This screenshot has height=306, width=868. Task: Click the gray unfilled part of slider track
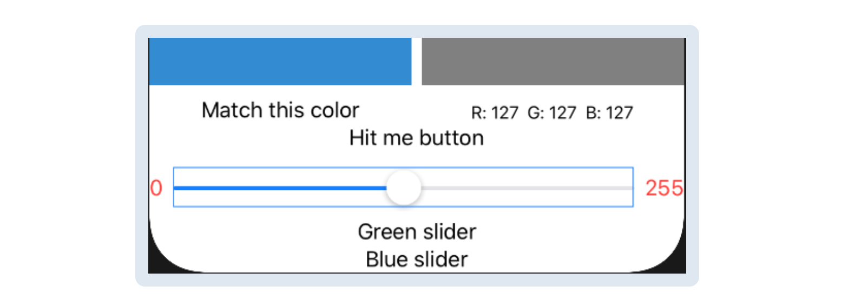[x=525, y=188]
